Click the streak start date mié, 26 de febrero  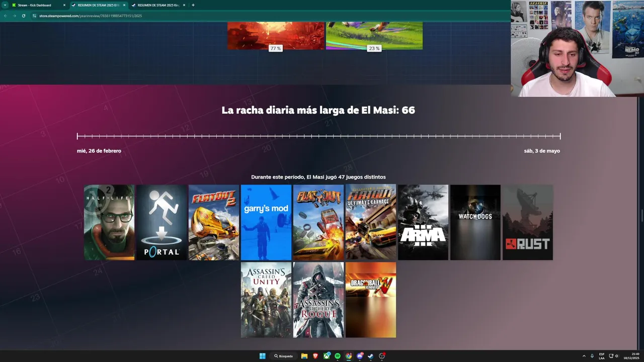click(99, 151)
